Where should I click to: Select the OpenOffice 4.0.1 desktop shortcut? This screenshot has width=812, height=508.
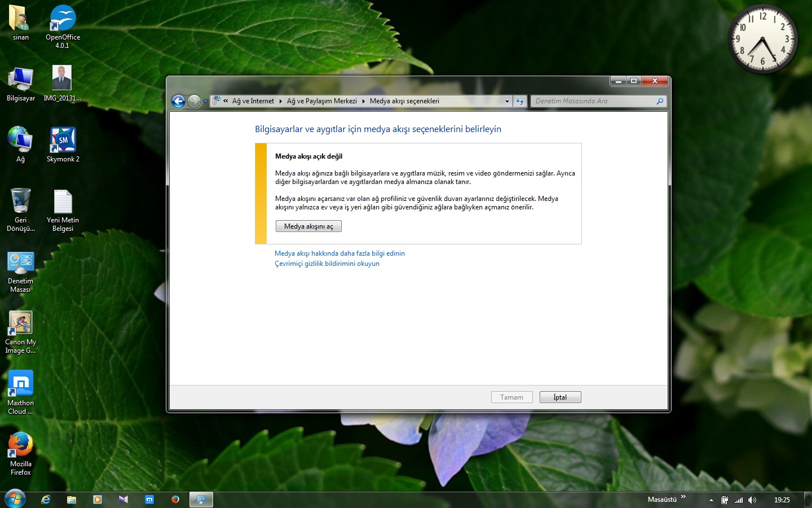coord(63,19)
